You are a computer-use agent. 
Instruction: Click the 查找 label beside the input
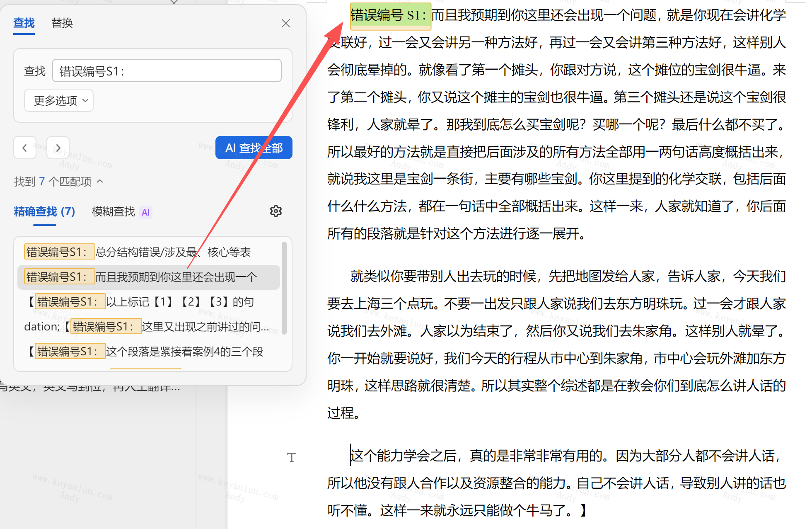pyautogui.click(x=35, y=71)
